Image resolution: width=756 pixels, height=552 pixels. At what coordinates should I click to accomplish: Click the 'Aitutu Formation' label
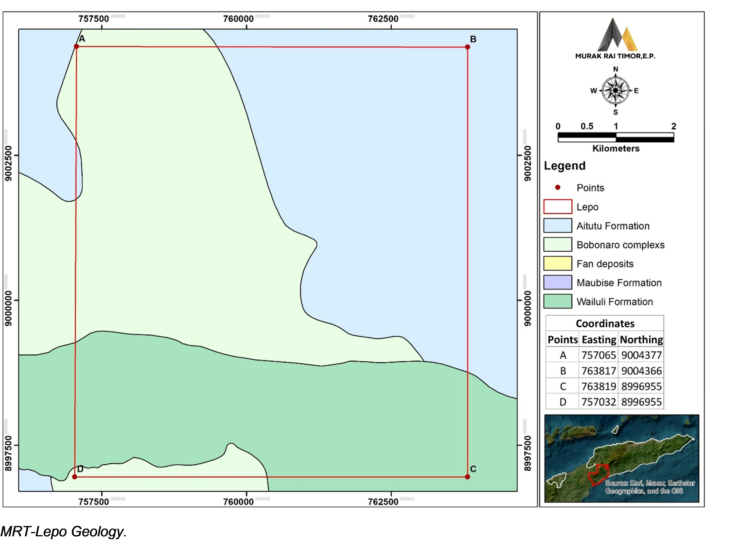click(x=613, y=226)
